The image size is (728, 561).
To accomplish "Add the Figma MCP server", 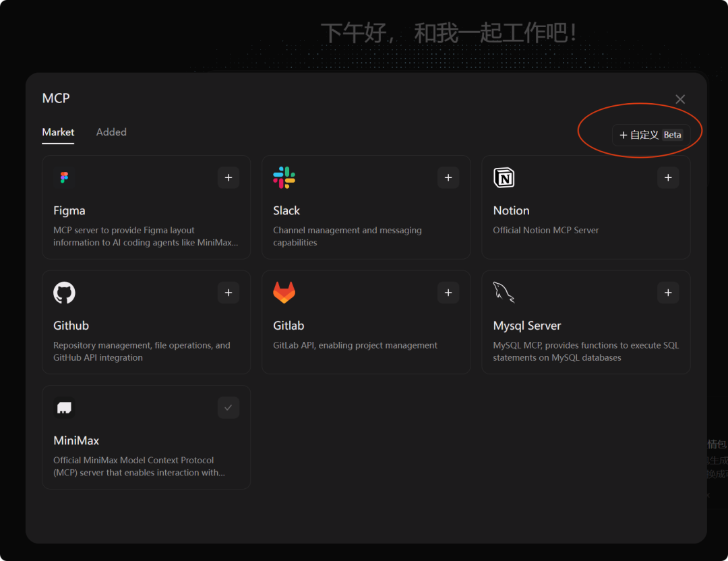I will (229, 177).
